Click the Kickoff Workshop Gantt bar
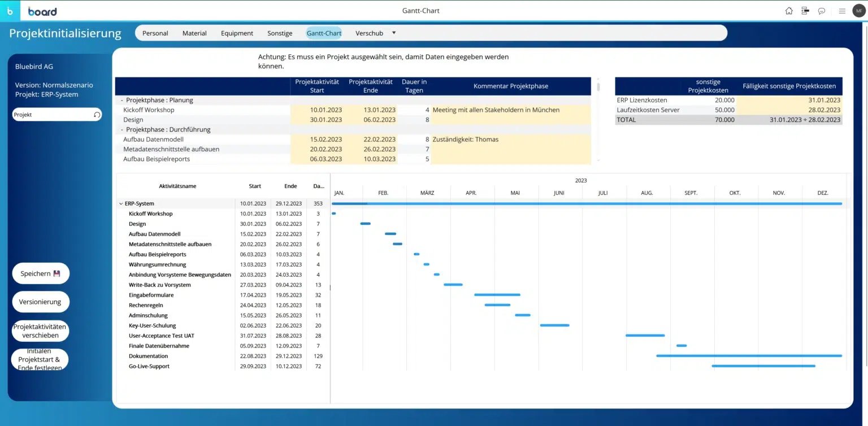 pyautogui.click(x=334, y=214)
